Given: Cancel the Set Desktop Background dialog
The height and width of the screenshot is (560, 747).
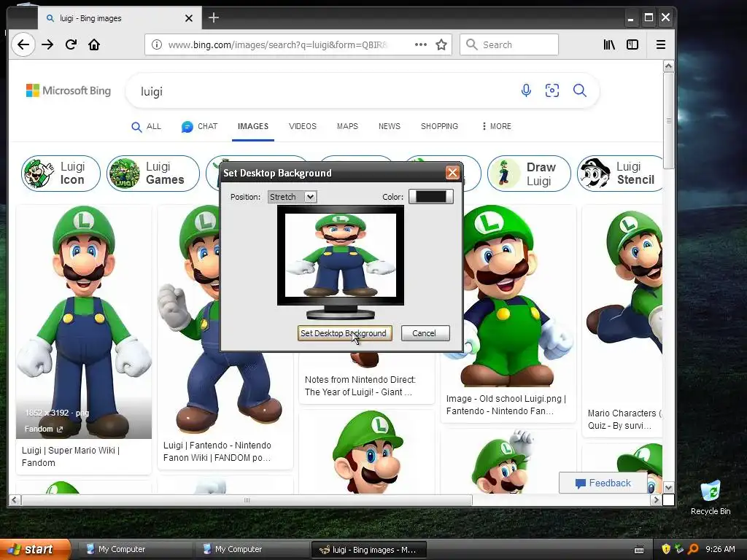Looking at the screenshot, I should (x=425, y=333).
